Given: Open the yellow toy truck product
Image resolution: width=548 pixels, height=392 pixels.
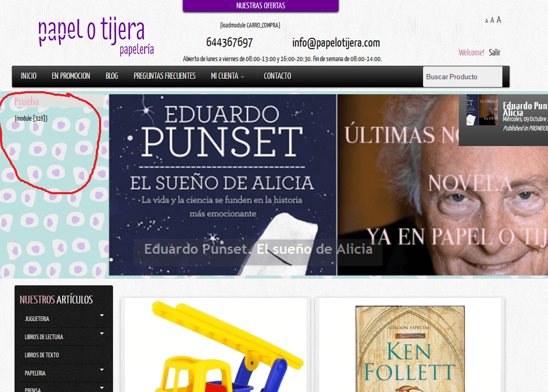Looking at the screenshot, I should click(216, 345).
